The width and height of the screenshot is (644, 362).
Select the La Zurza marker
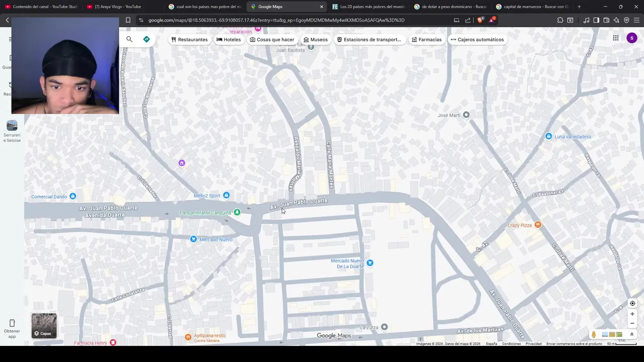(x=384, y=327)
